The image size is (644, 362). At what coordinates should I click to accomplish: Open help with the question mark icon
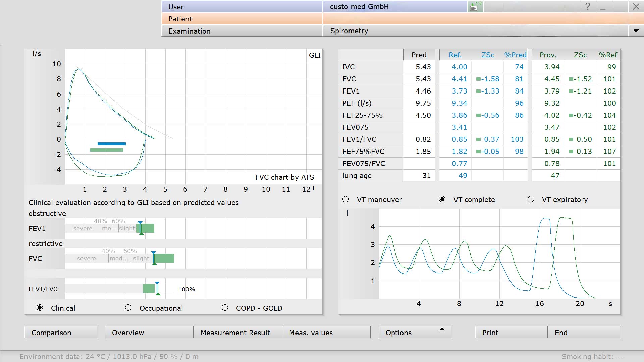click(x=588, y=6)
